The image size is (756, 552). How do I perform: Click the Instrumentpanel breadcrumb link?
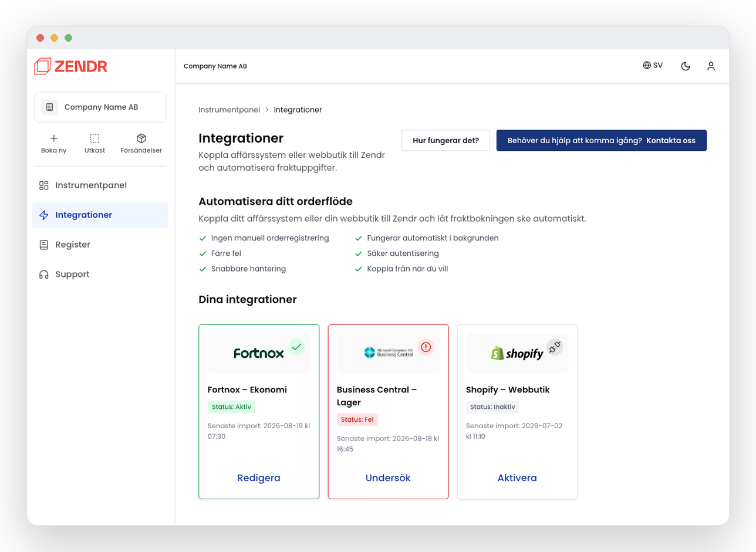(x=229, y=110)
